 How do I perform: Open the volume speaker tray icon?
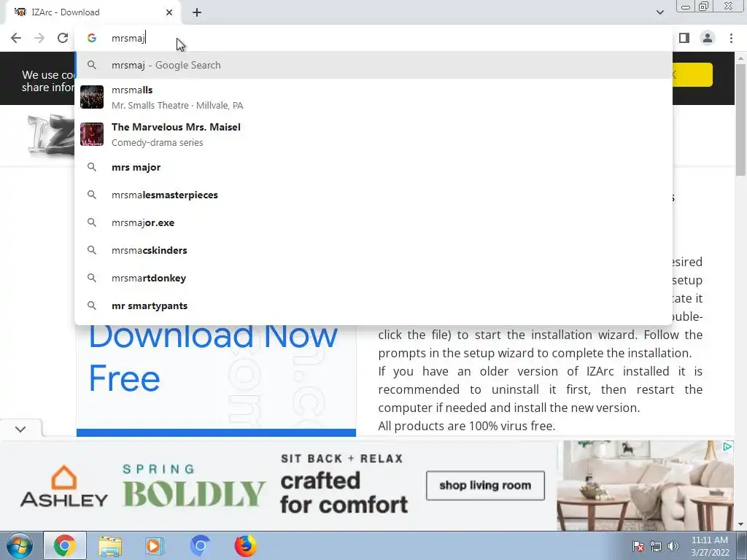tap(673, 546)
